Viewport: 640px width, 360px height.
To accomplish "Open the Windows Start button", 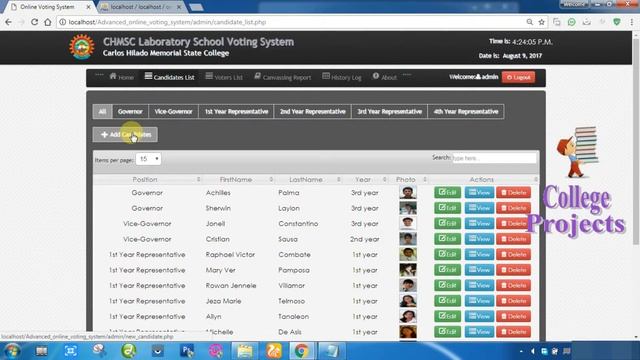I will [x=12, y=351].
